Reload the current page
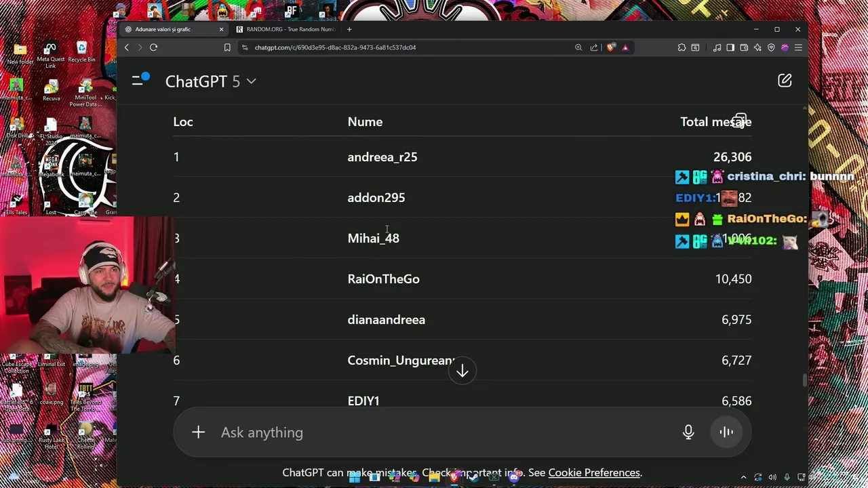The height and width of the screenshot is (488, 868). click(x=153, y=47)
